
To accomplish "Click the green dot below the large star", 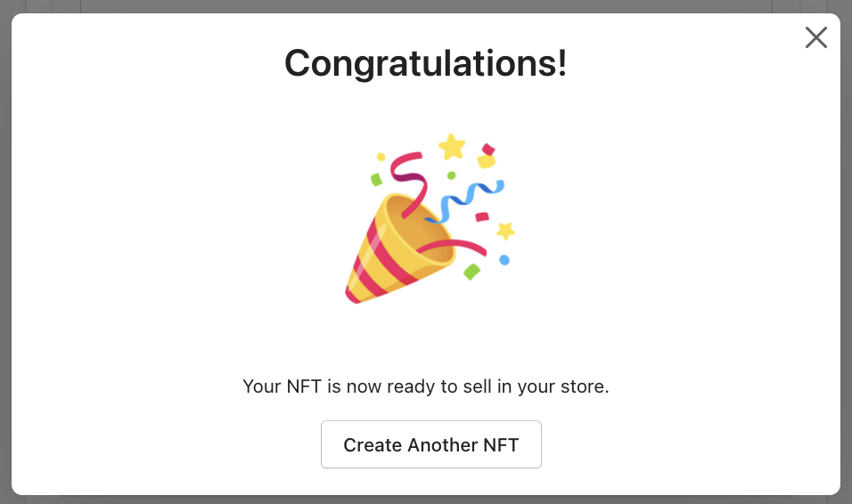I will tap(452, 175).
